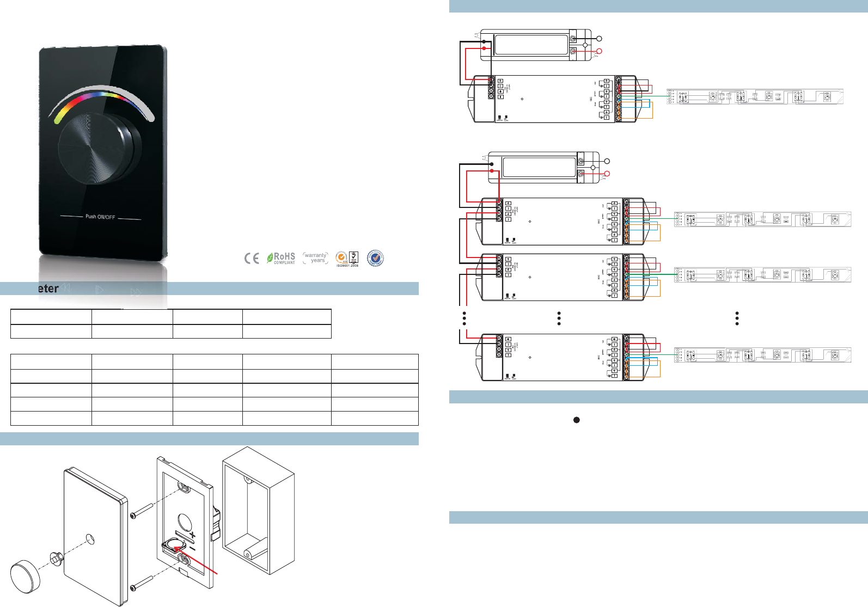Click the round knob cap in the exploded drawing
This screenshot has width=868, height=607.
[x=26, y=578]
